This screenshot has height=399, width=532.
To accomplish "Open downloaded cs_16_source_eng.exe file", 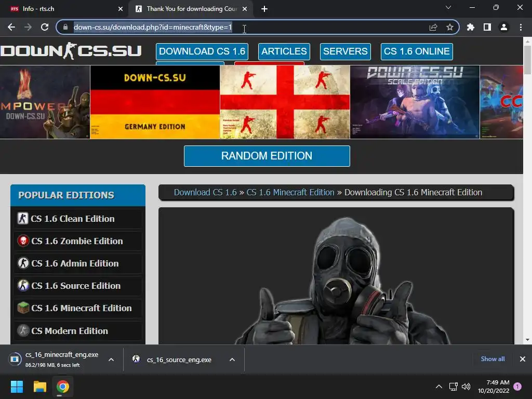I will [x=173, y=360].
